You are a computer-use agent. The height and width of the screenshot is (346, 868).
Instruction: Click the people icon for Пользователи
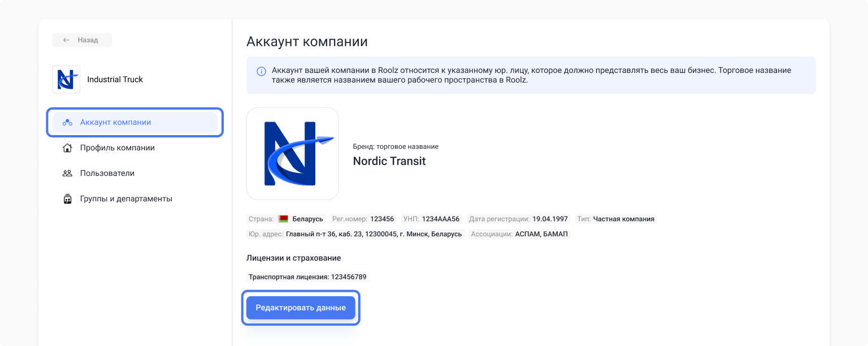coord(67,174)
